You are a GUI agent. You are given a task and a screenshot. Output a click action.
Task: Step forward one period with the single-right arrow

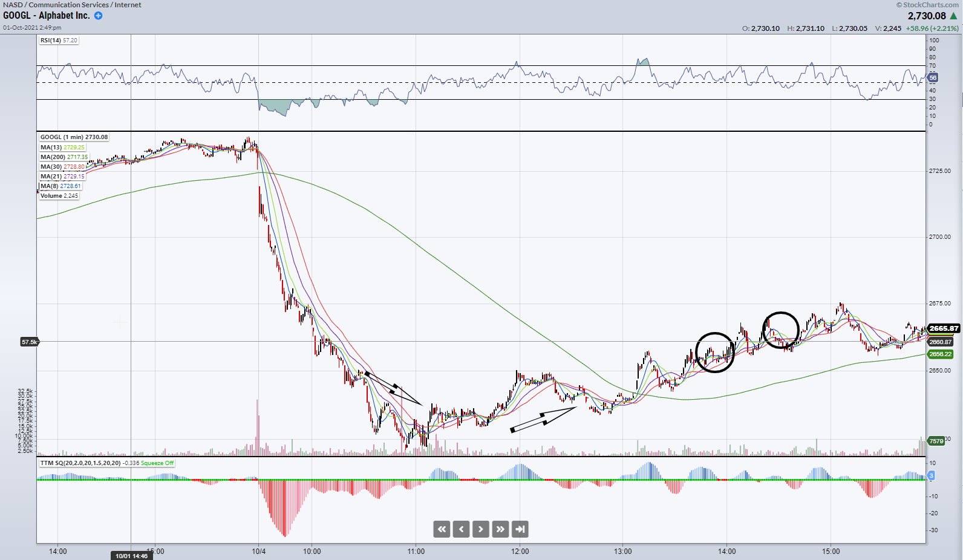[481, 529]
